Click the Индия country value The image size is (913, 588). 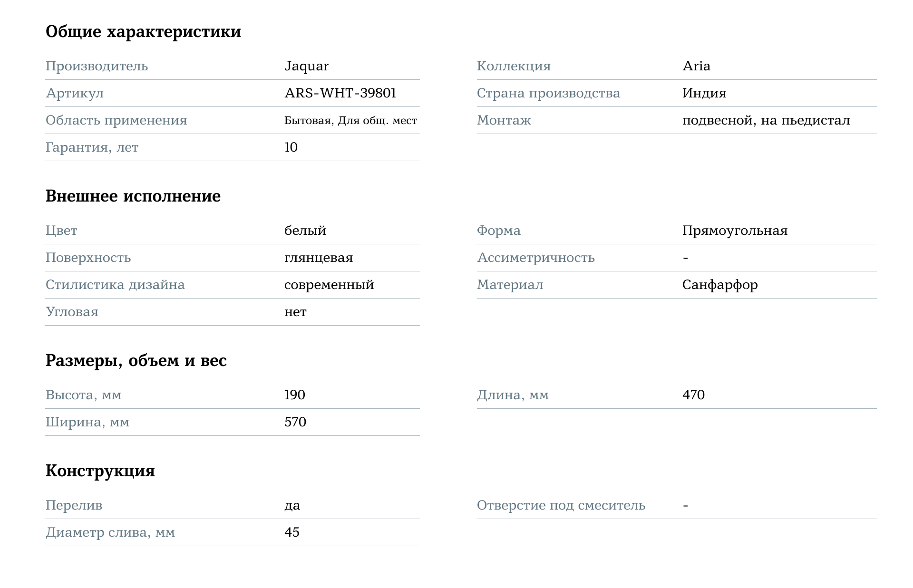704,93
